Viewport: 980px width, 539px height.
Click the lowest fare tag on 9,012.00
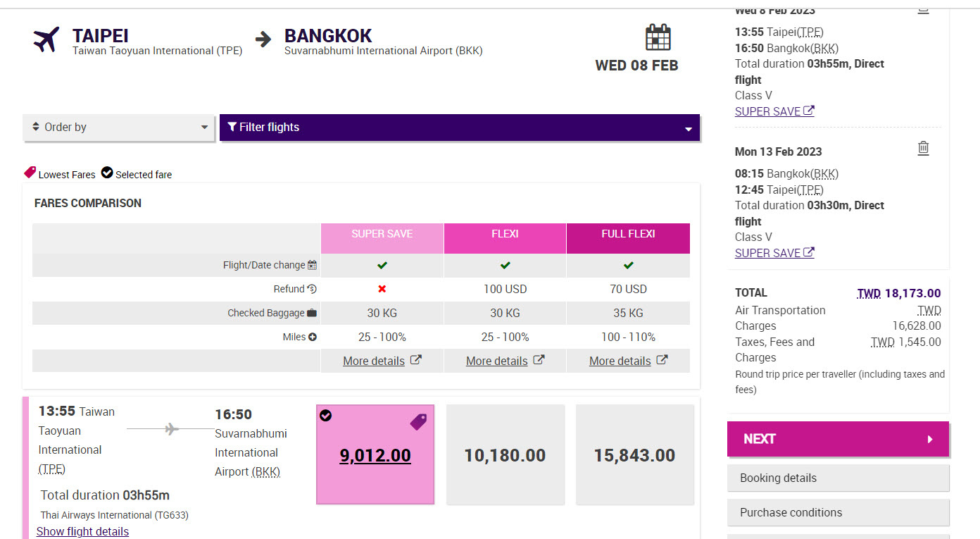(x=418, y=422)
